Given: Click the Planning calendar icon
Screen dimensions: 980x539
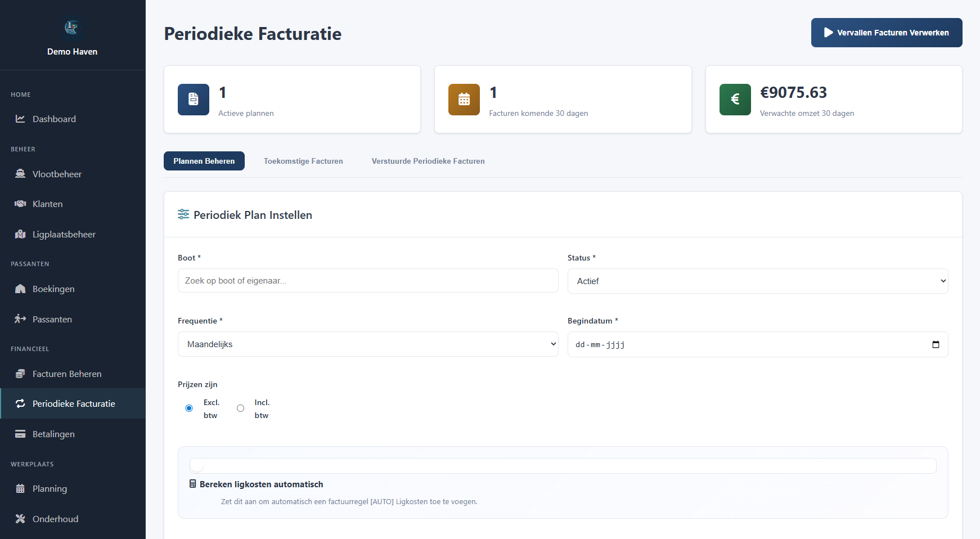Looking at the screenshot, I should coord(20,488).
